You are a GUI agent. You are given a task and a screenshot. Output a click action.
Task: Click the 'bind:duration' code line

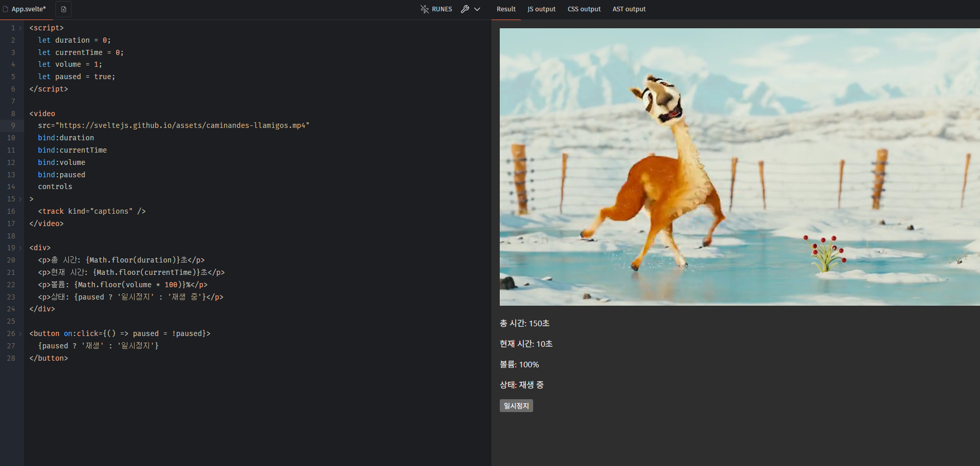tap(66, 138)
